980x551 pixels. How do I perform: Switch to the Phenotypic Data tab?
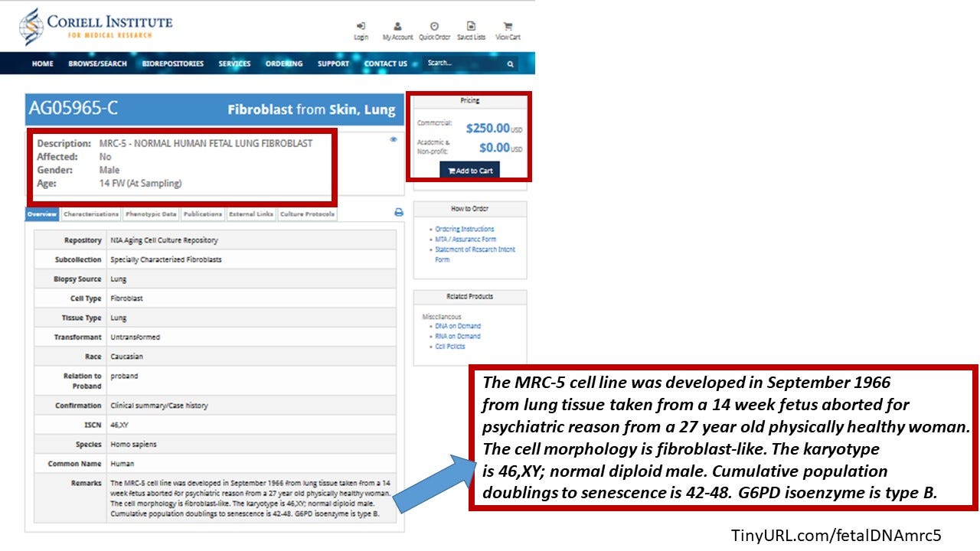[151, 214]
